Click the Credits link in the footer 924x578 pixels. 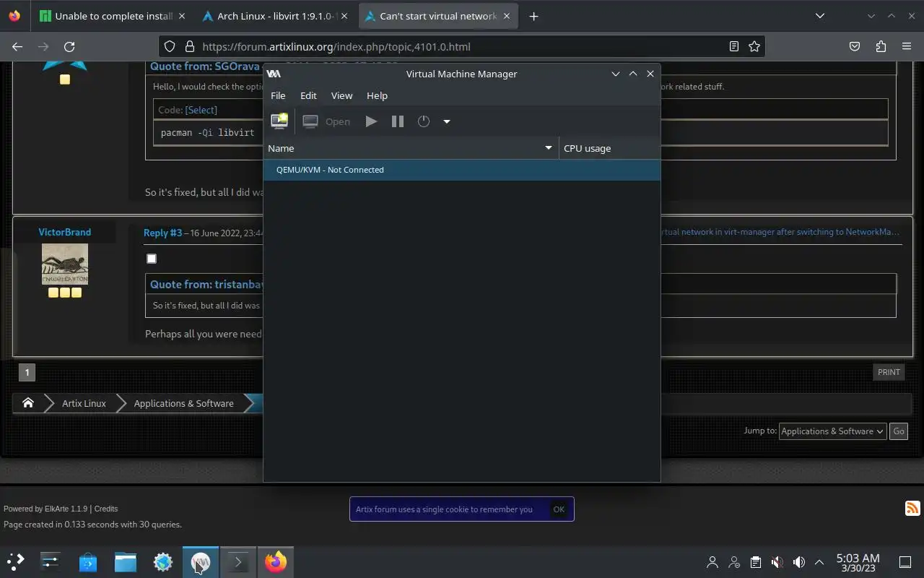106,509
